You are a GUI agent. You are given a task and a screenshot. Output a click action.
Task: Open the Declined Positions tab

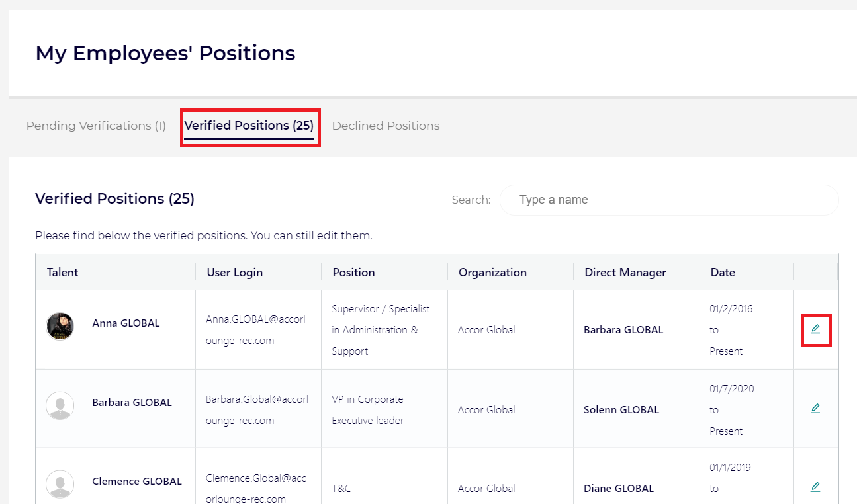click(x=386, y=126)
